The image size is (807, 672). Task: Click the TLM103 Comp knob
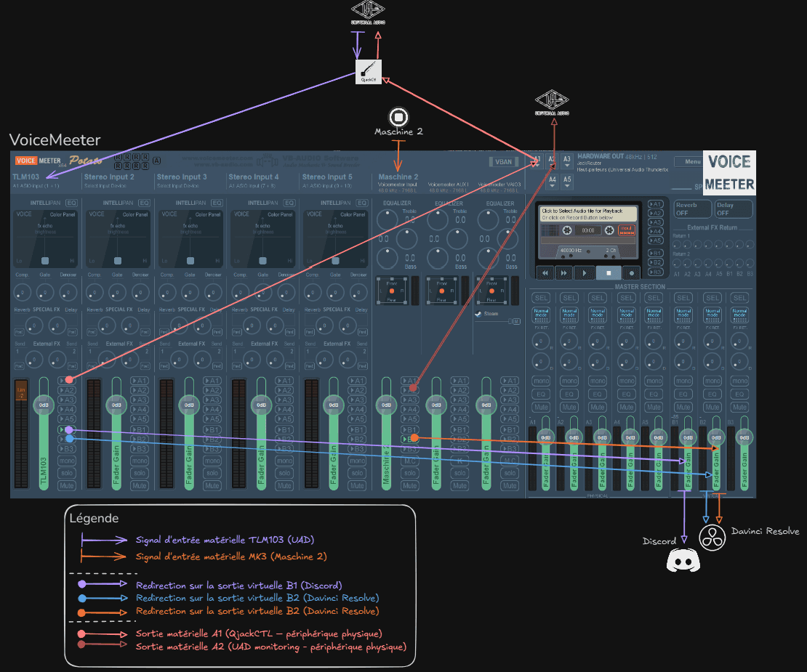[22, 293]
